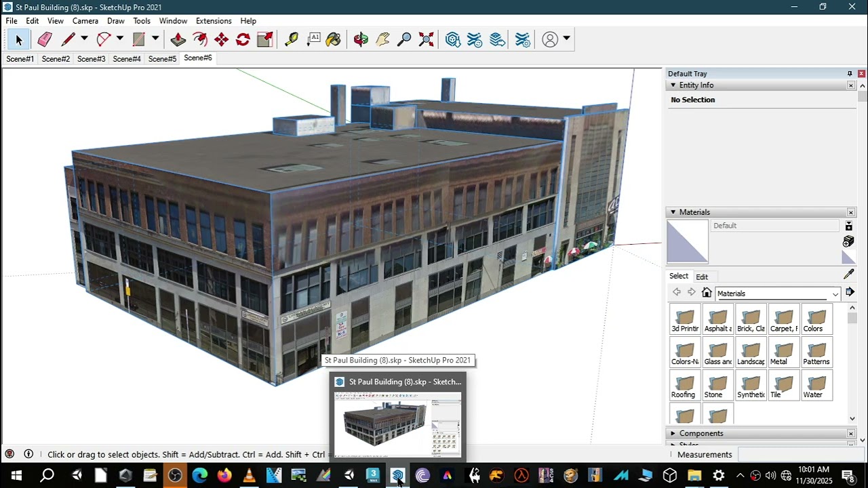
Task: Activate the Pan hand tool
Action: tap(382, 40)
